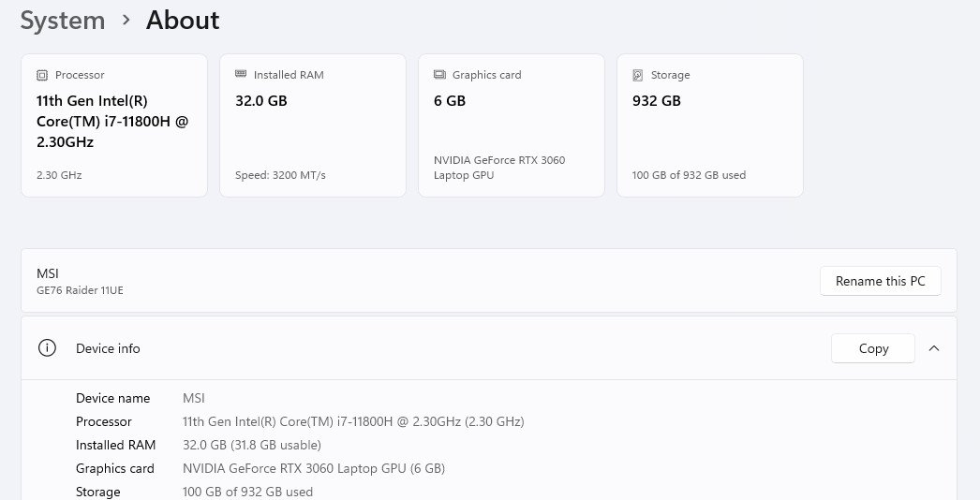
Task: Open the Processor summary card
Action: [114, 125]
